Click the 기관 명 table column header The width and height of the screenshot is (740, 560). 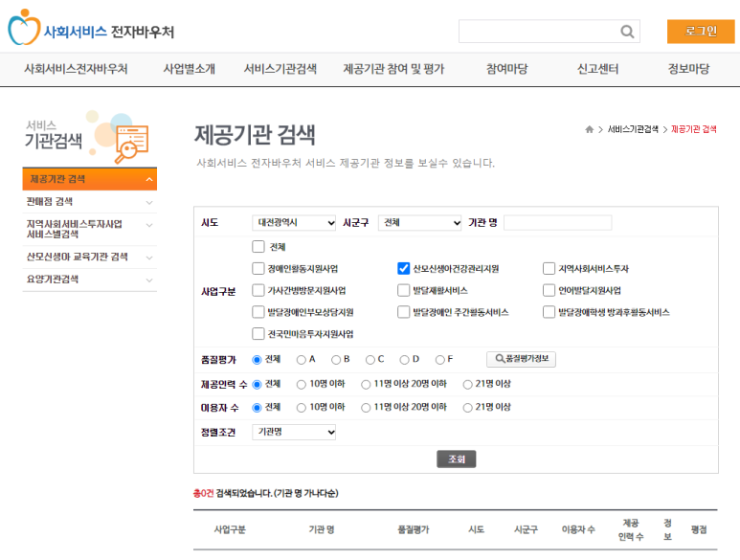point(322,529)
